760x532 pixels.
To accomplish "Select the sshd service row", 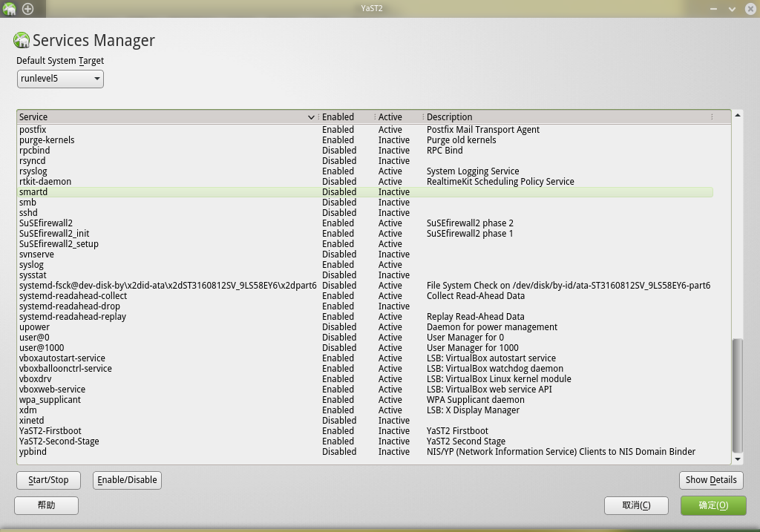I will [x=365, y=213].
